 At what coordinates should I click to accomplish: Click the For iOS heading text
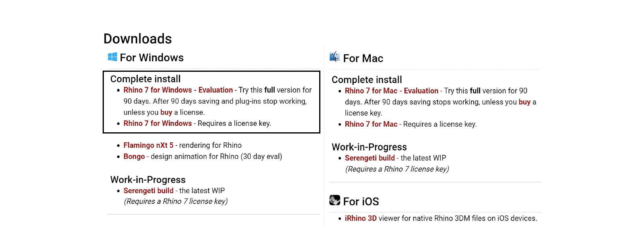pos(361,201)
